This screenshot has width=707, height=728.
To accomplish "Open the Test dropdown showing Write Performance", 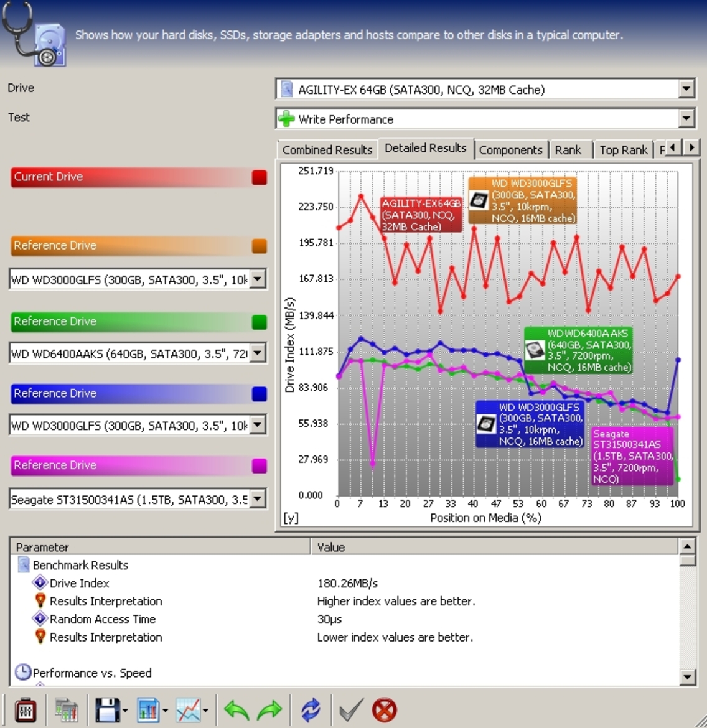I will point(686,119).
